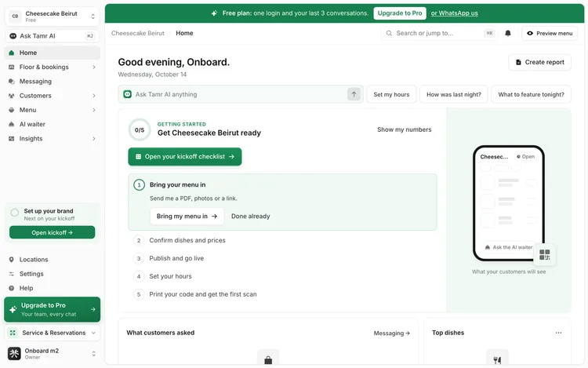Click the search magnifier icon
588x368 pixels.
389,34
